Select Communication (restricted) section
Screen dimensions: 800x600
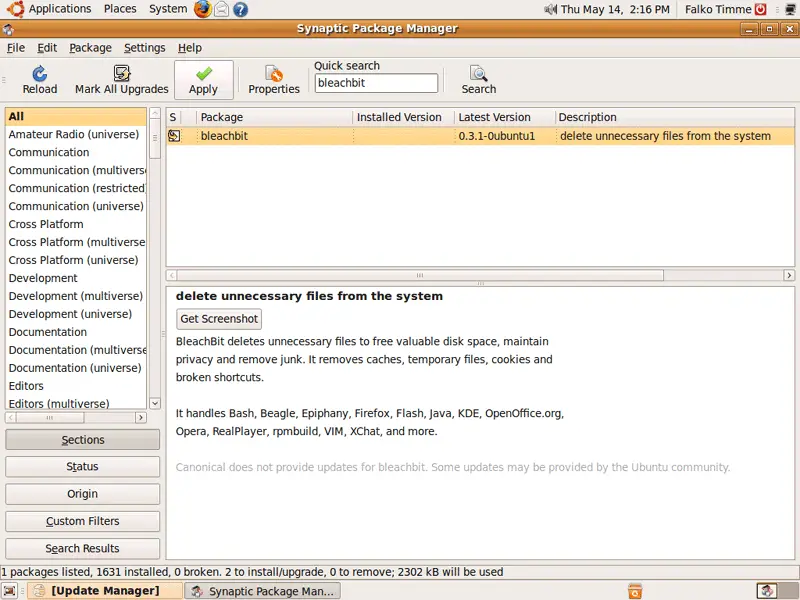point(76,188)
